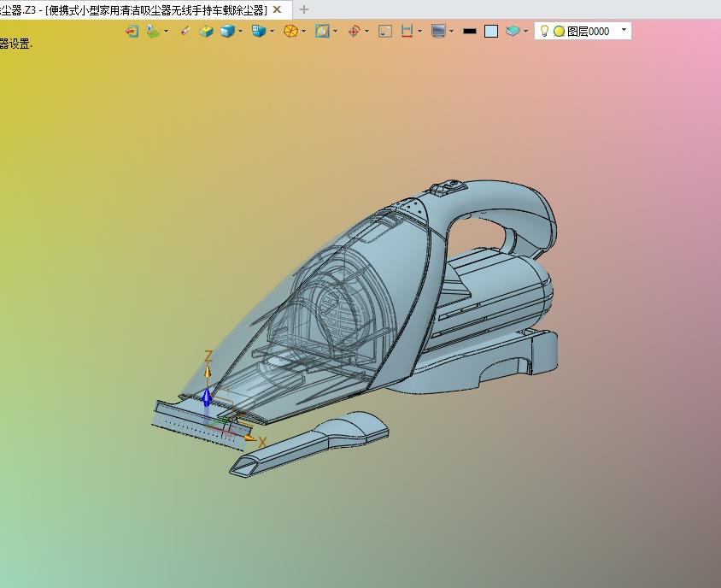
Task: Click the X axis label of the triad
Action: point(262,443)
